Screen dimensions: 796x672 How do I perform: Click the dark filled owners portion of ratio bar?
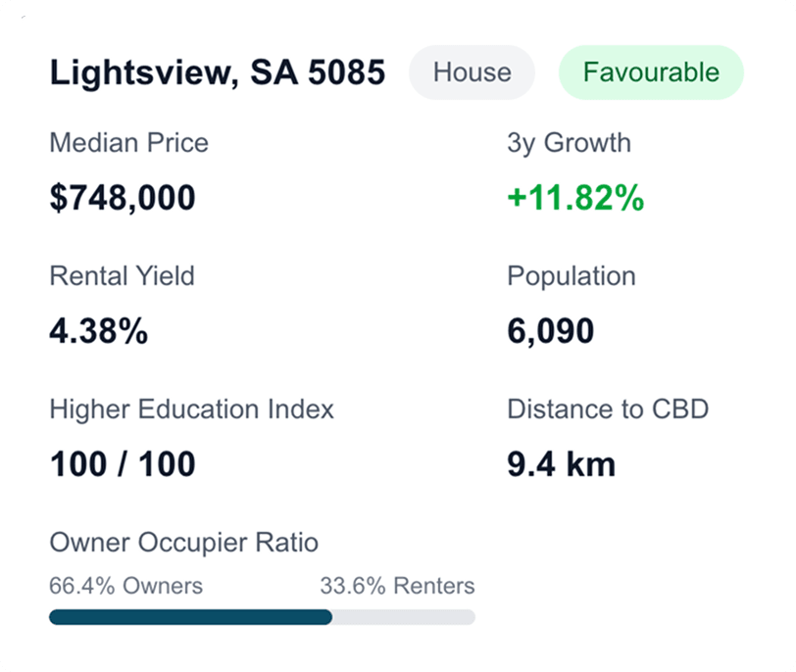click(x=191, y=617)
